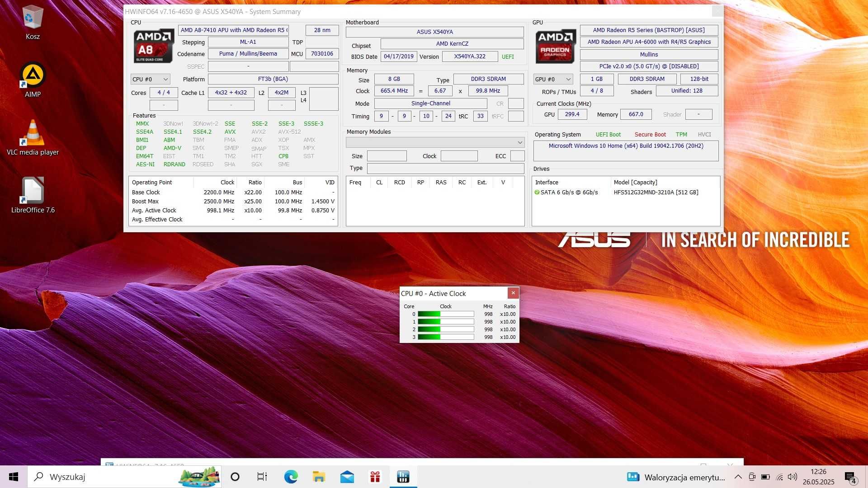Open the LibreOffice 7.6 desktop shortcut
Viewport: 868px width, 488px height.
click(x=33, y=195)
